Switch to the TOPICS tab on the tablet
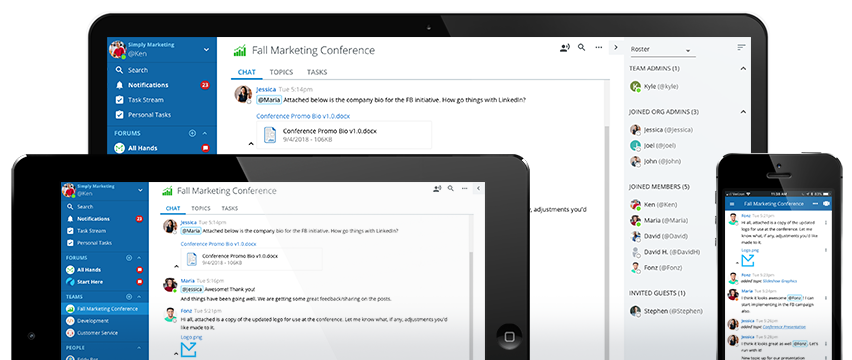Screen dimensions: 852x360 [x=201, y=209]
